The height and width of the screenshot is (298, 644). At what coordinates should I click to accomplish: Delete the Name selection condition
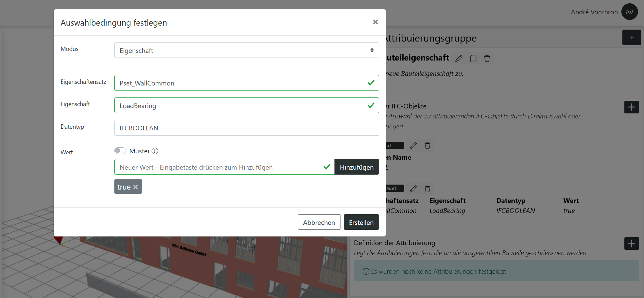(428, 146)
